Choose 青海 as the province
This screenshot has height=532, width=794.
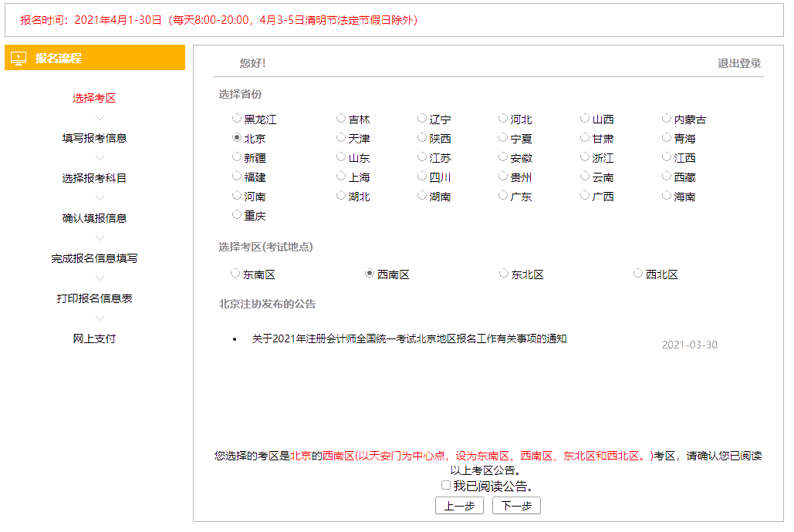(x=667, y=138)
